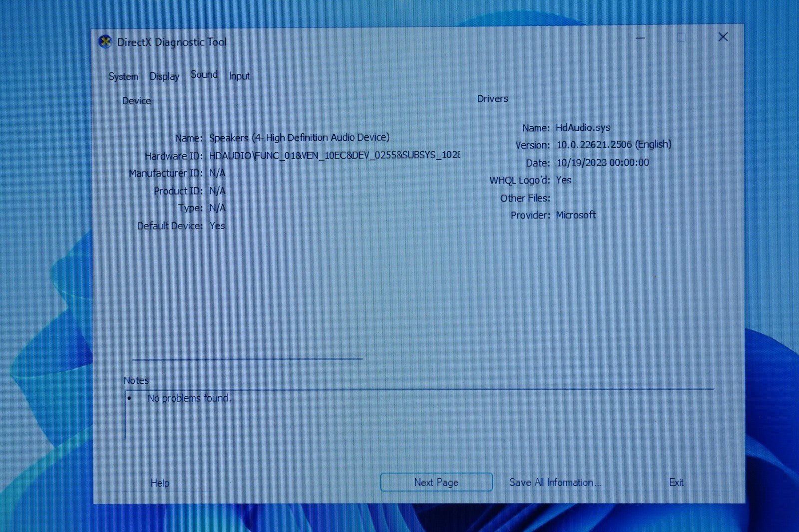799x532 pixels.
Task: Click the DirectX logo in the title bar
Action: [x=105, y=42]
